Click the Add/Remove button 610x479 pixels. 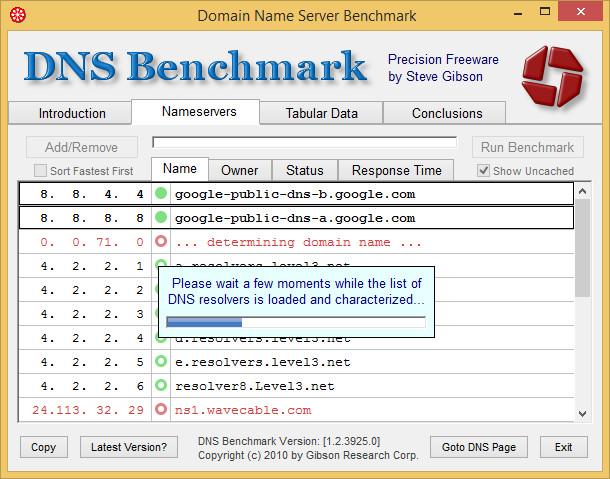click(x=82, y=147)
